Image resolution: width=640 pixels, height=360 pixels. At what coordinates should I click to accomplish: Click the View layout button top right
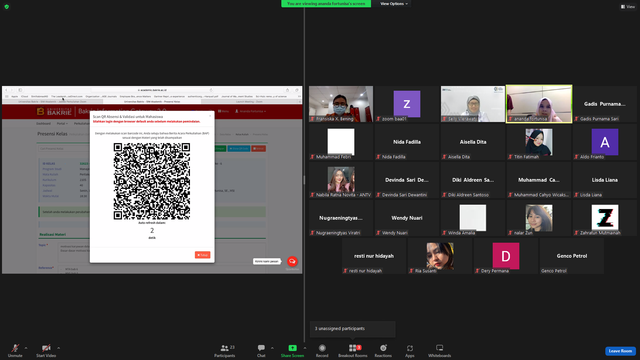coord(628,7)
